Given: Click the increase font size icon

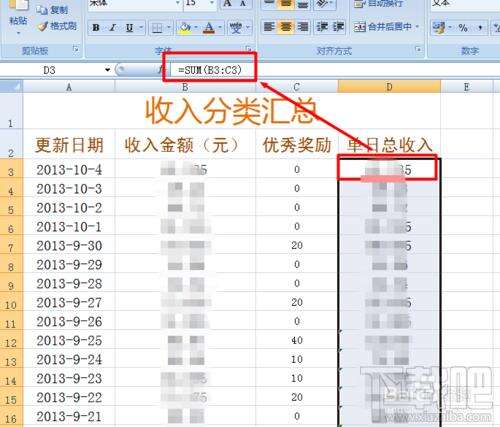Looking at the screenshot, I should (227, 3).
